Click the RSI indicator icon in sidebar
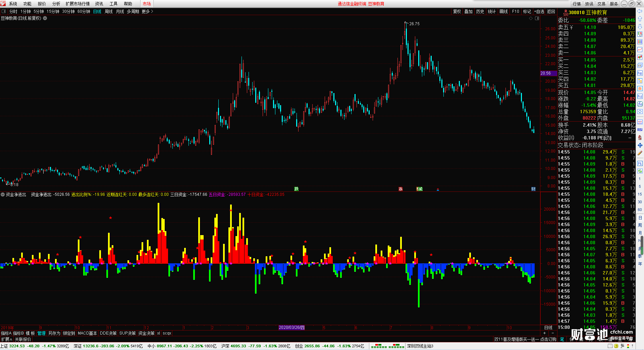 (640, 130)
